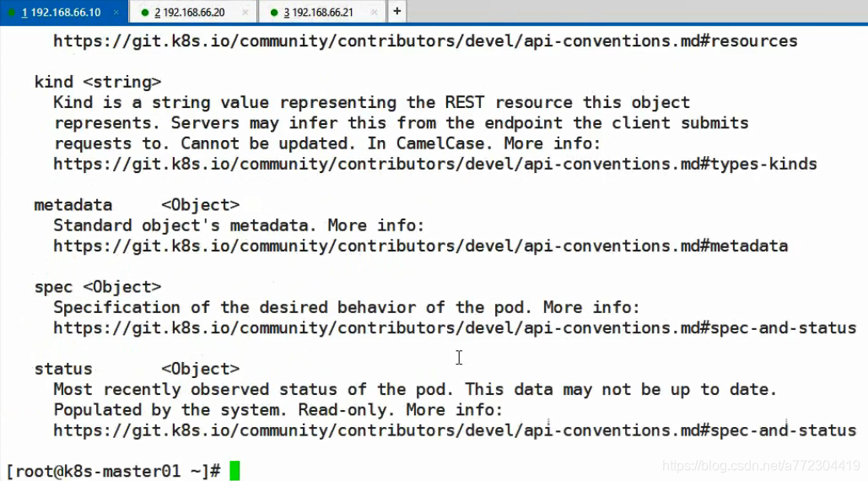This screenshot has height=481, width=868.
Task: Click line 'Specification of the desired behavior'
Action: (x=347, y=307)
